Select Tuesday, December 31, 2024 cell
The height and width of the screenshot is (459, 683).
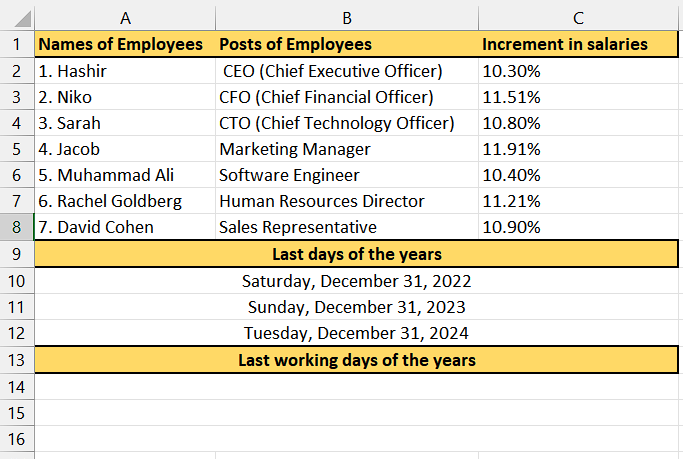point(356,333)
